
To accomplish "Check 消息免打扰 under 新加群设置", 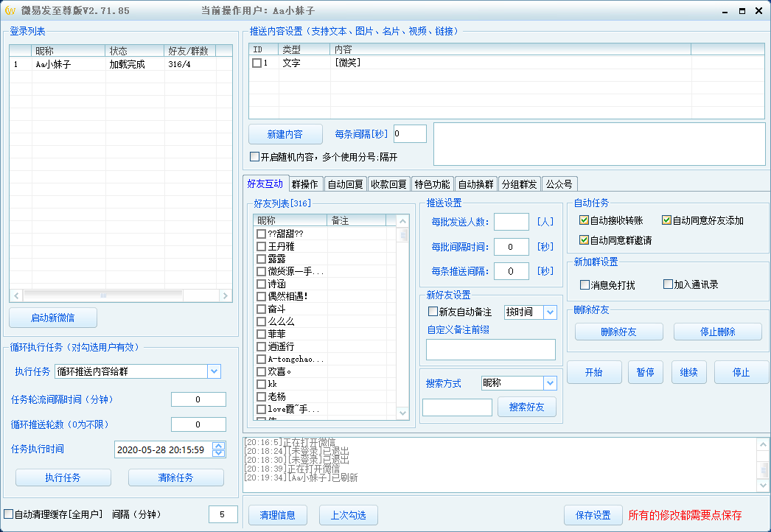I will pos(585,284).
